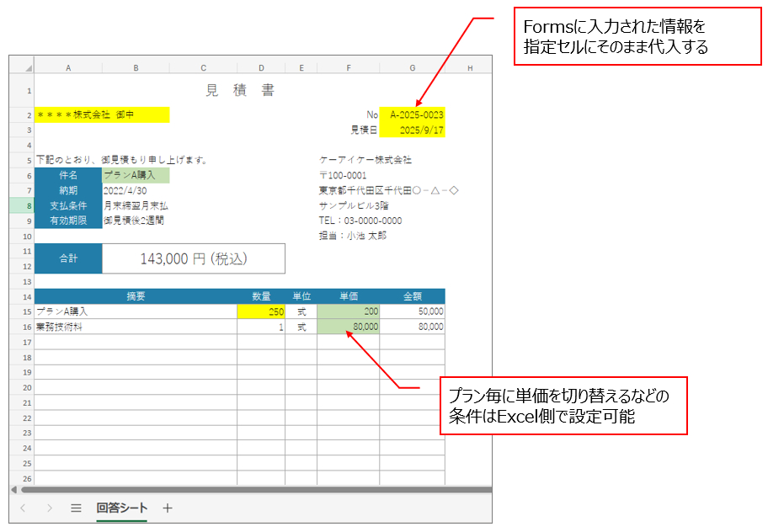Click the horizontal scrollbar track
The width and height of the screenshot is (768, 532).
tap(257, 489)
